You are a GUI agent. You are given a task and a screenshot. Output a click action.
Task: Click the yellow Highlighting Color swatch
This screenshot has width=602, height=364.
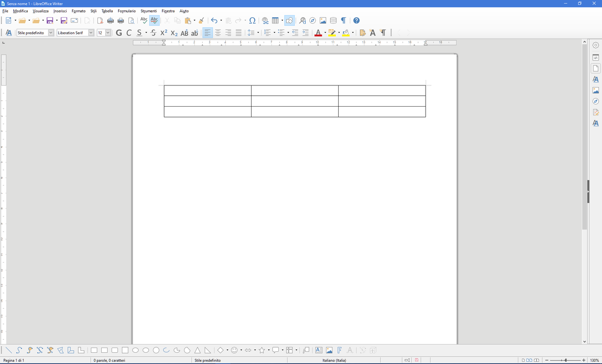tap(332, 33)
